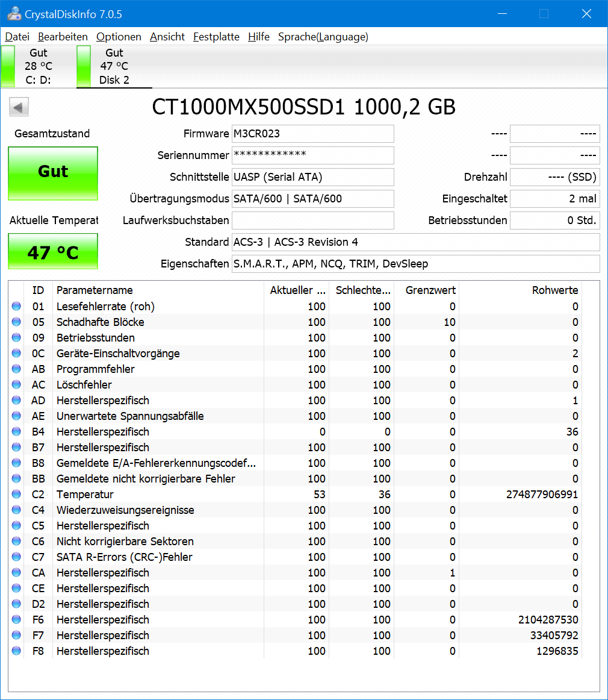Select Schadhafte Blöcke parameter name

tap(101, 322)
